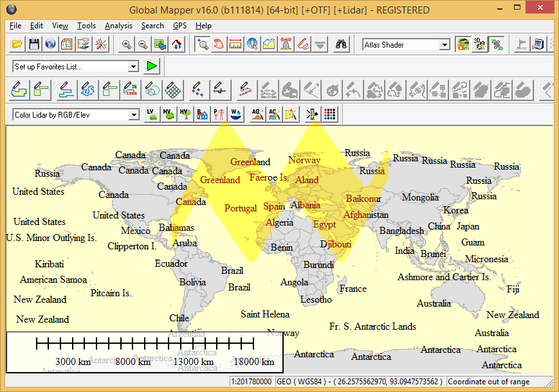Screen dimensions: 559x392
Task: Open the Configuration wrench icon
Action: coord(101,44)
